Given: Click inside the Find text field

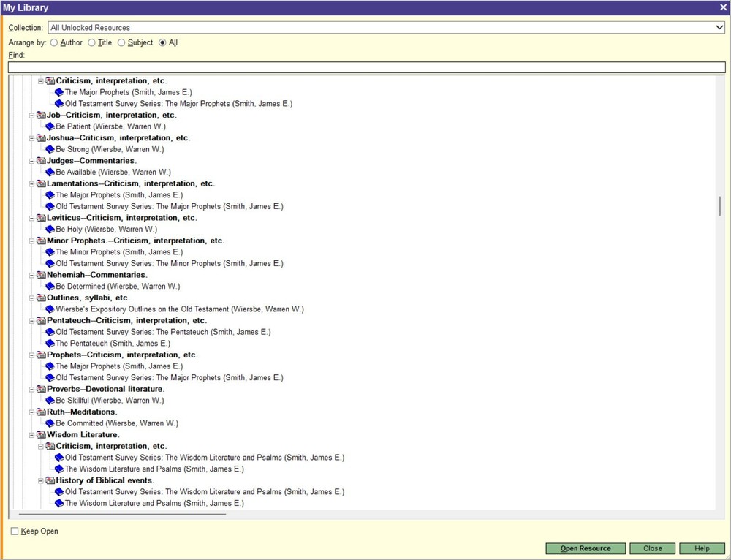Looking at the screenshot, I should (365, 67).
